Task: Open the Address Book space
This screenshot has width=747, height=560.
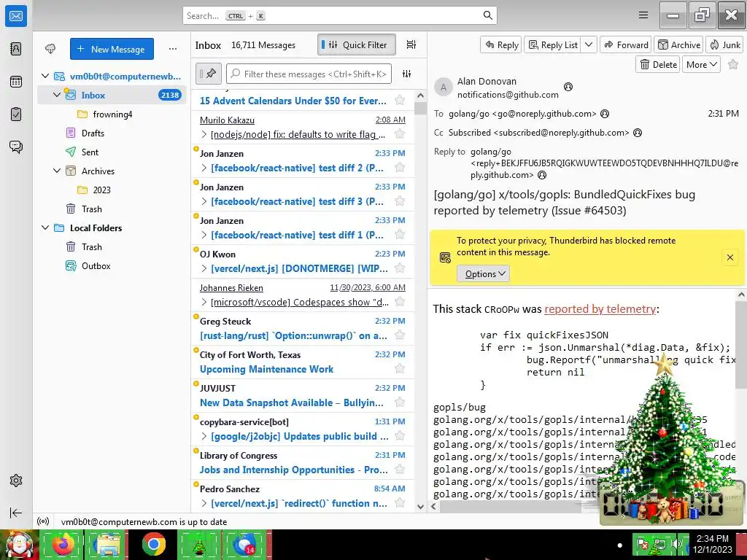Action: coord(16,49)
